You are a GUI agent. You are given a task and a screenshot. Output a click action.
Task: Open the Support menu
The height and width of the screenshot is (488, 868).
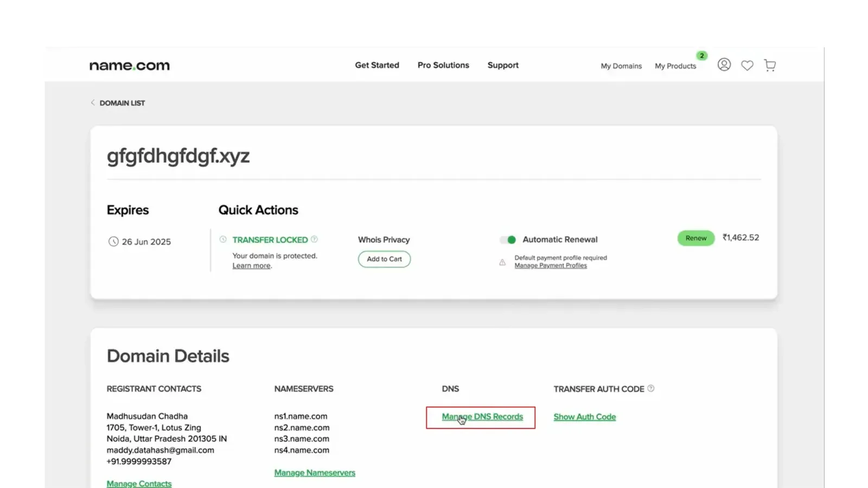[503, 65]
